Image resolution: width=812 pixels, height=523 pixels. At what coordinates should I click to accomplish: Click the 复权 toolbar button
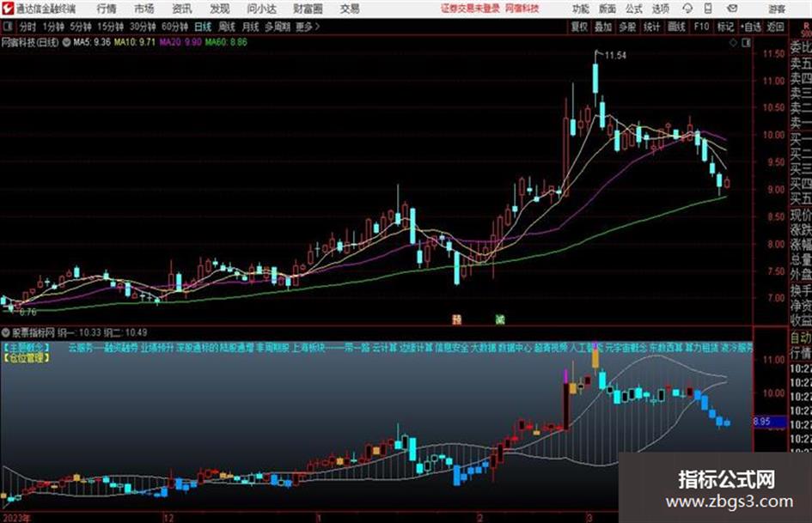click(x=579, y=27)
